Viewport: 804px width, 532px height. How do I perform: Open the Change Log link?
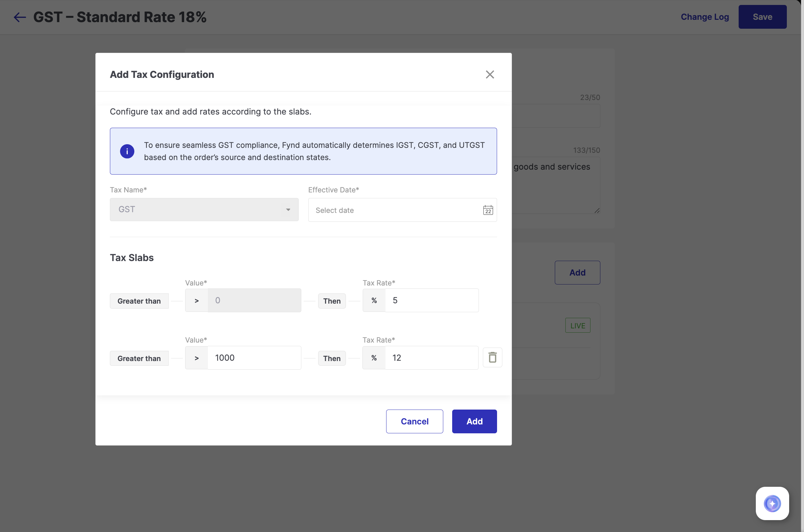(x=705, y=17)
